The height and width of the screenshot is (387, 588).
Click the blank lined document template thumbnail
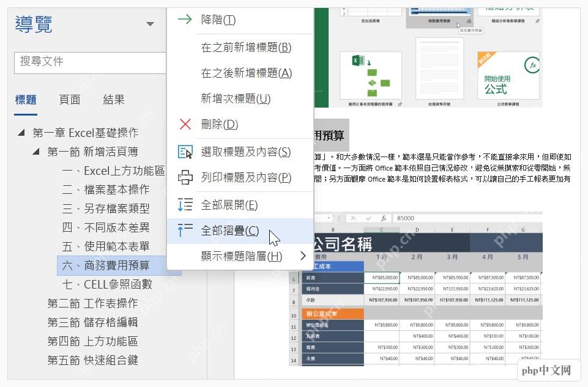click(x=439, y=69)
